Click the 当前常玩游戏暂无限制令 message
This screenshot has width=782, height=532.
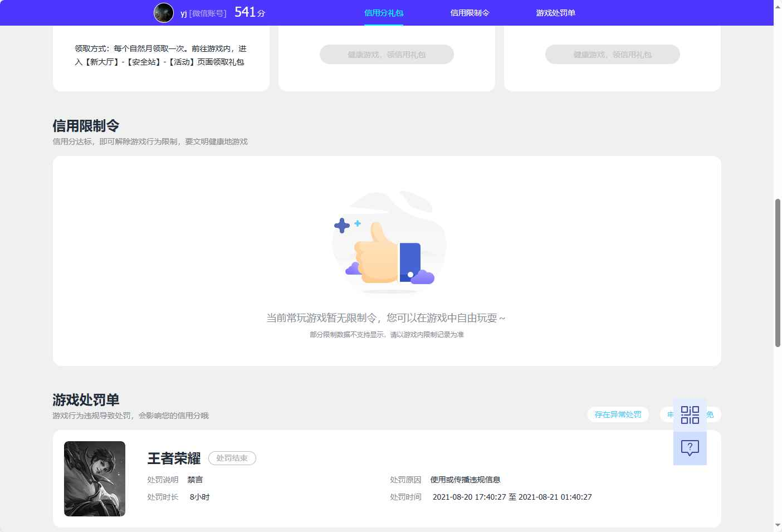pyautogui.click(x=386, y=318)
